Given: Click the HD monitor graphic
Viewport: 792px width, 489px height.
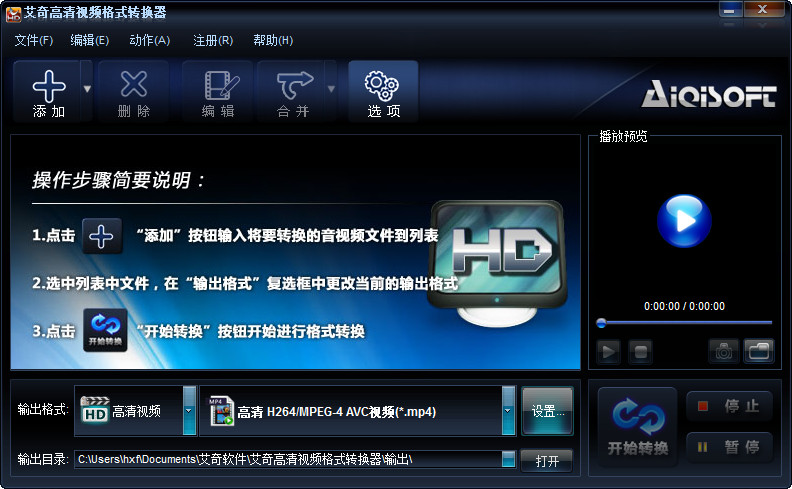Looking at the screenshot, I should click(498, 263).
